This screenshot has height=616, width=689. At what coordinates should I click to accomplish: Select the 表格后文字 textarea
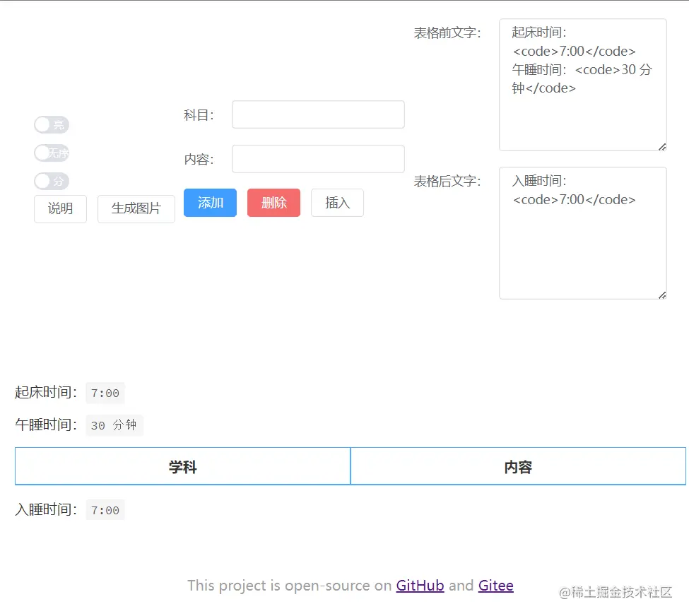pos(582,233)
